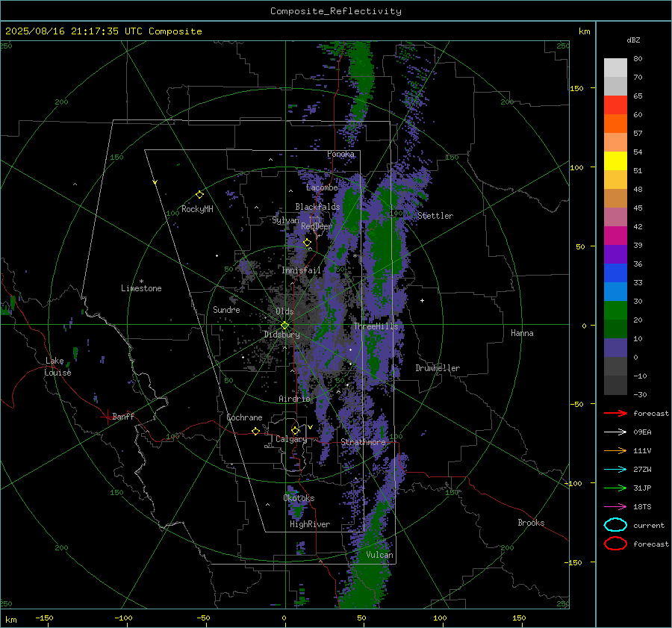672x628 pixels.
Task: Click the yellow diamond marker near RockyMH
Action: [199, 195]
